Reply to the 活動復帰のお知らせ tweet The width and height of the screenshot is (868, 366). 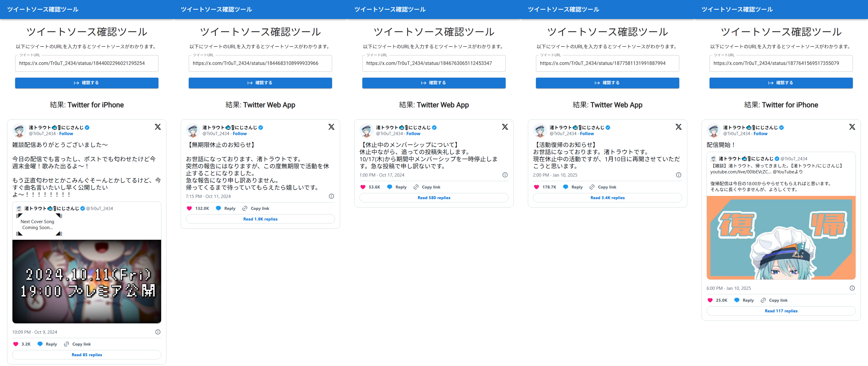[573, 187]
